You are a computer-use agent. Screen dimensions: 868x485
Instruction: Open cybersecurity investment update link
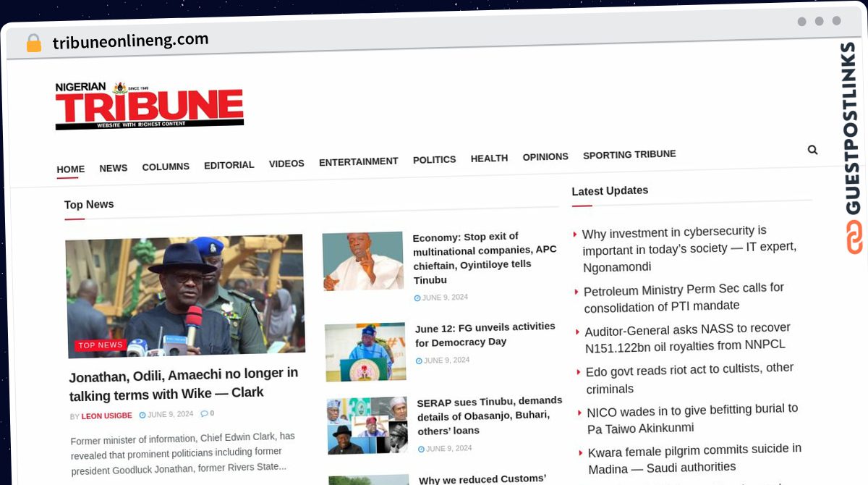pyautogui.click(x=689, y=249)
